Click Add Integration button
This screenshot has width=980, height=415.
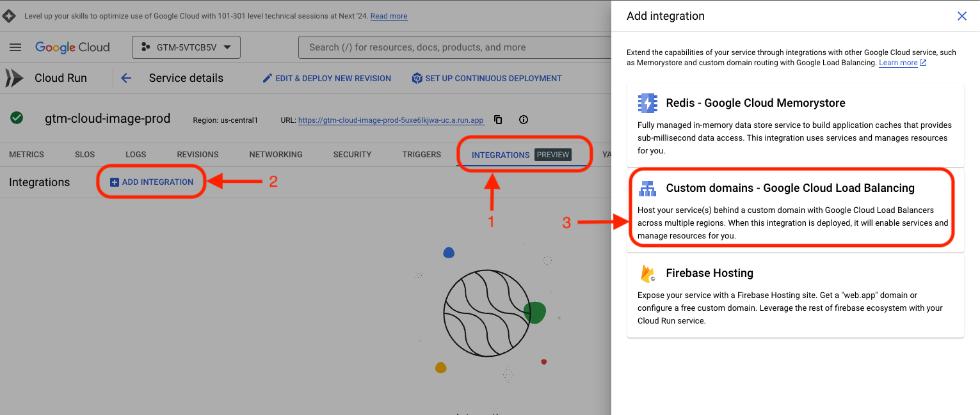[152, 182]
